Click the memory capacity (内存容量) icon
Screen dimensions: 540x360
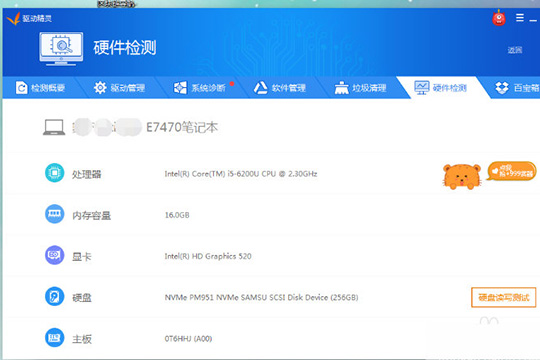[x=54, y=214]
